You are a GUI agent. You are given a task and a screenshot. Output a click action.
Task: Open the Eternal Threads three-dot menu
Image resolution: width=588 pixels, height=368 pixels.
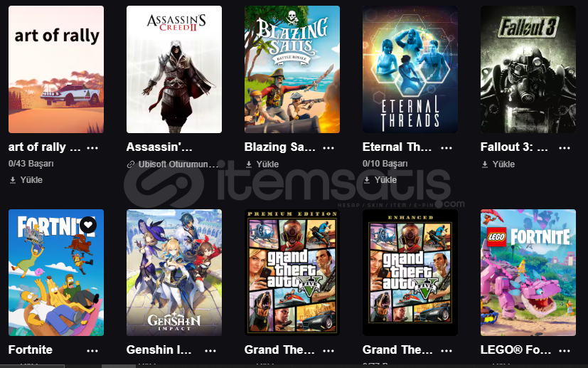447,147
